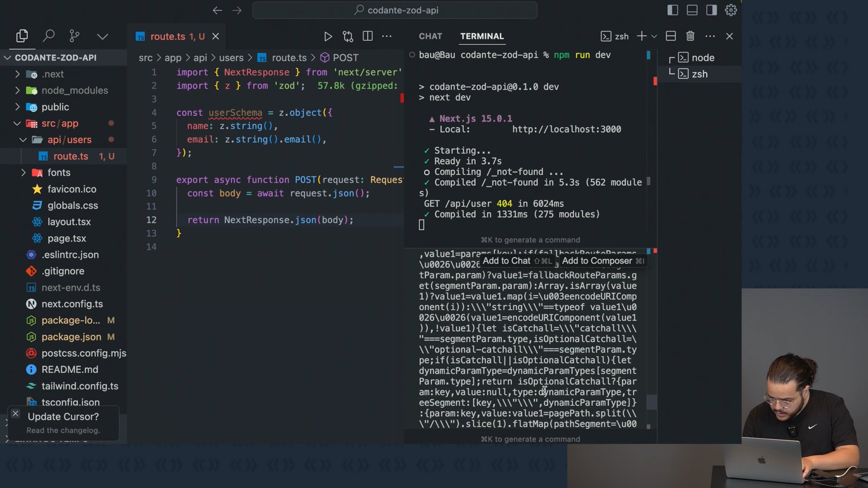
Task: Click the Add to Composer button
Action: click(x=602, y=261)
